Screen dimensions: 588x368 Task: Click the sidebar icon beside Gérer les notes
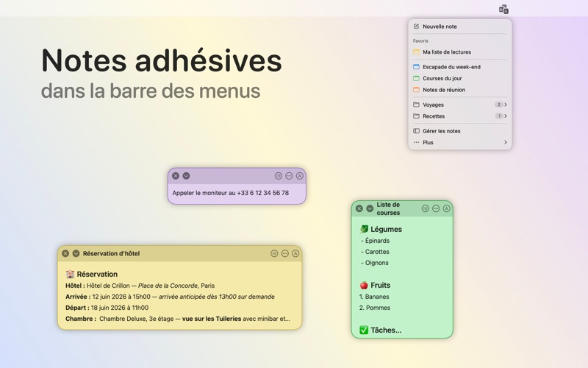(416, 131)
